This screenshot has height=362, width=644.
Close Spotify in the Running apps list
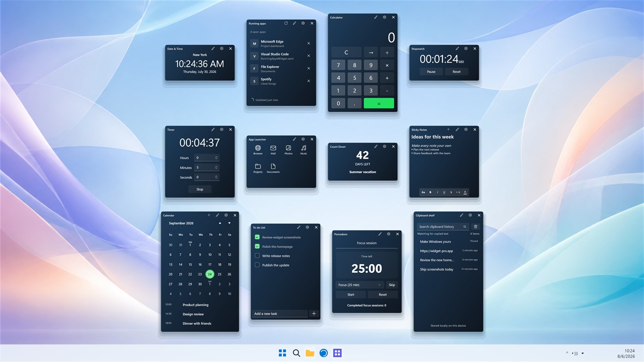(x=308, y=81)
